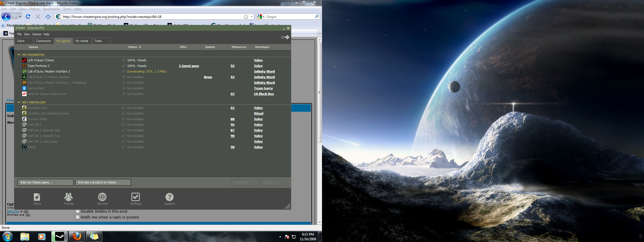
Task: Click the Firefox page vertical scrollbar
Action: tap(320, 92)
